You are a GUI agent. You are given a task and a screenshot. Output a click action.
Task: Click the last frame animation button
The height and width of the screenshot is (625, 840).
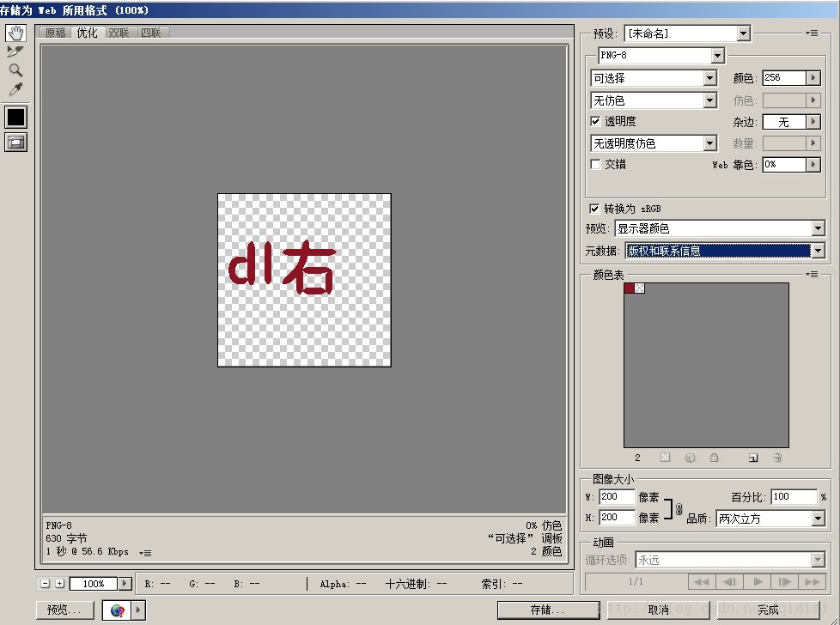click(813, 581)
